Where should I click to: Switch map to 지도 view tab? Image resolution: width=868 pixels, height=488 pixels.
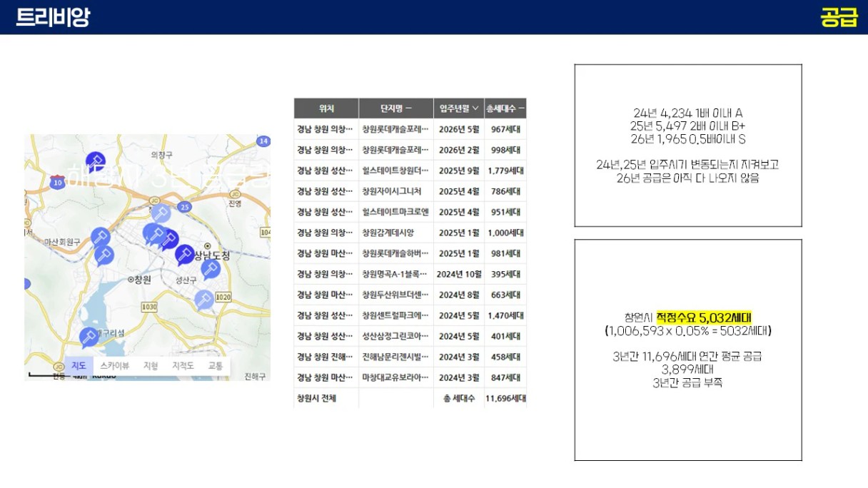pos(79,365)
